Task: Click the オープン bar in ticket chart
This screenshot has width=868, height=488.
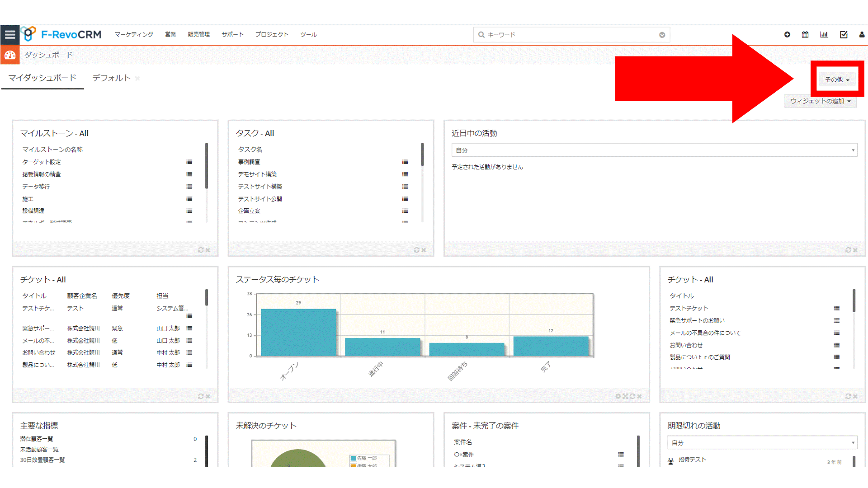Action: (298, 332)
